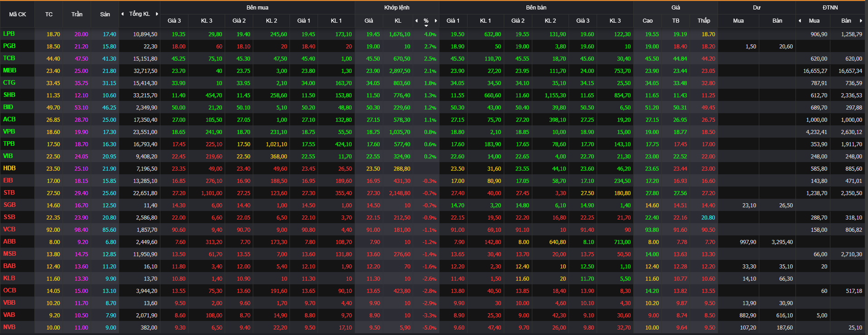
Task: Click the Cao column header
Action: [x=648, y=21]
